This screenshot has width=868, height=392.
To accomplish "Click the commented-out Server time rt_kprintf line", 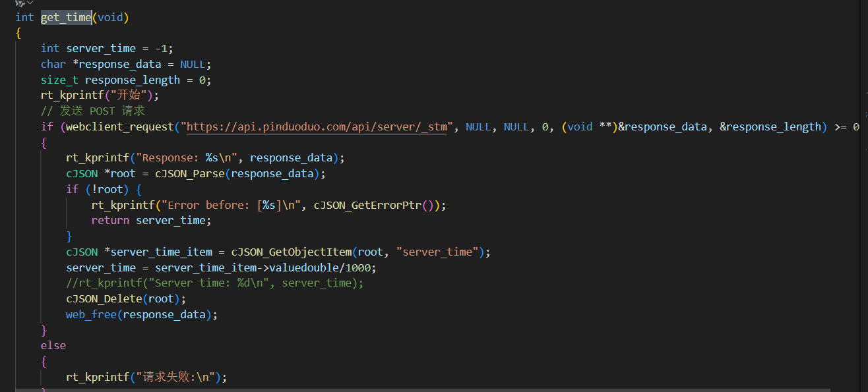I will tap(214, 283).
